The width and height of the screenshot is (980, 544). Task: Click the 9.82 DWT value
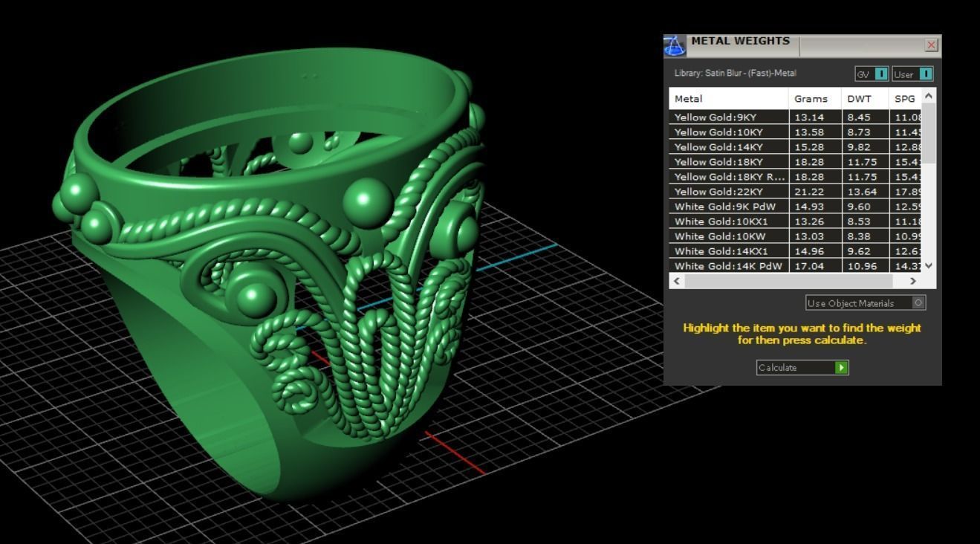858,147
